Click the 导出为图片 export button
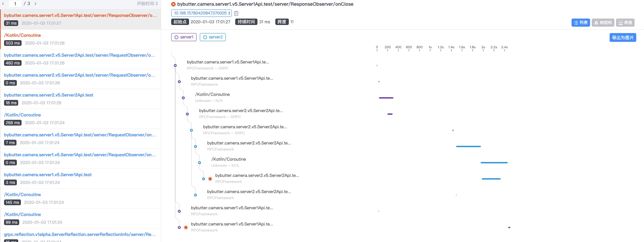This screenshot has height=242, width=644. coord(622,37)
